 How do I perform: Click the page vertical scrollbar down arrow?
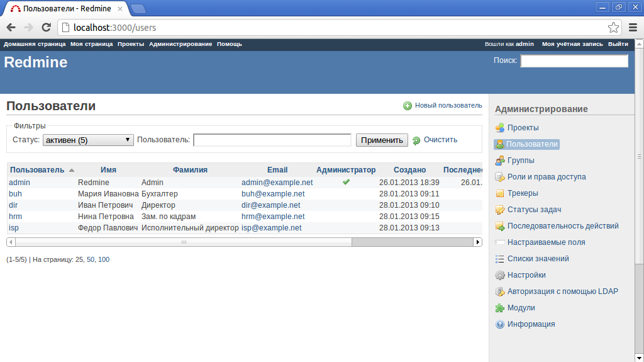[639, 358]
